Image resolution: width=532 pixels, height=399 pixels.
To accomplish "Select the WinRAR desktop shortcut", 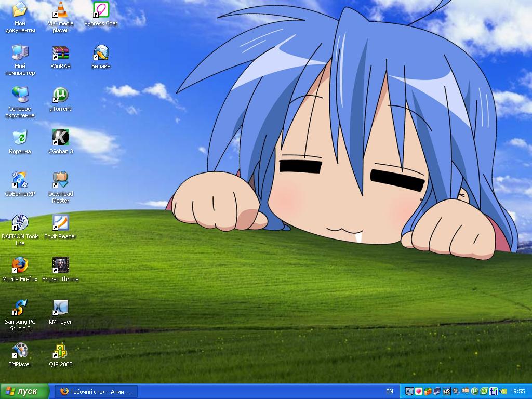I will click(x=60, y=57).
